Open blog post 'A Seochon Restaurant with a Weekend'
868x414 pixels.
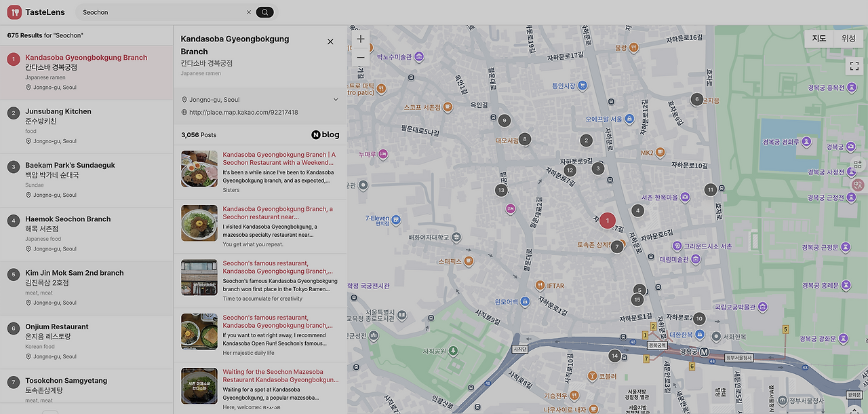click(x=279, y=159)
